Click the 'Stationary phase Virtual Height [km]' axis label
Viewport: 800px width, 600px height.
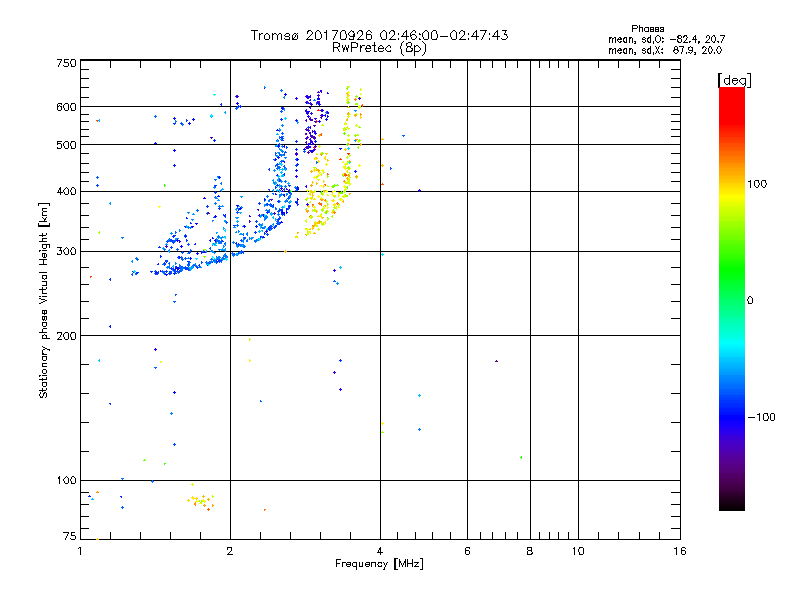pyautogui.click(x=44, y=300)
